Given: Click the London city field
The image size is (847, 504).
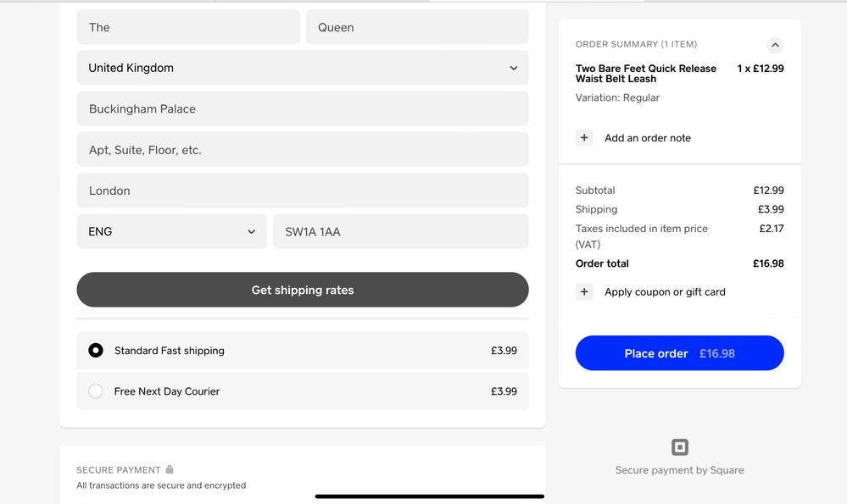Looking at the screenshot, I should (x=303, y=191).
